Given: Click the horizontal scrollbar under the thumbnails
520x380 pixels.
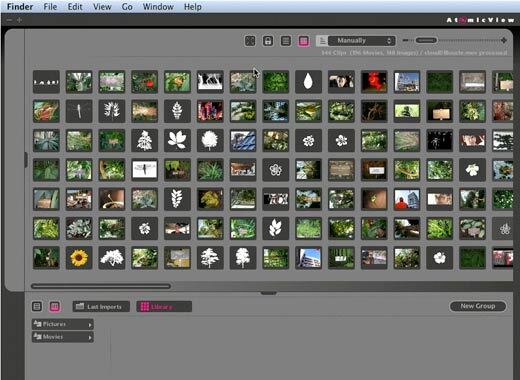Looking at the screenshot, I should 101,286.
